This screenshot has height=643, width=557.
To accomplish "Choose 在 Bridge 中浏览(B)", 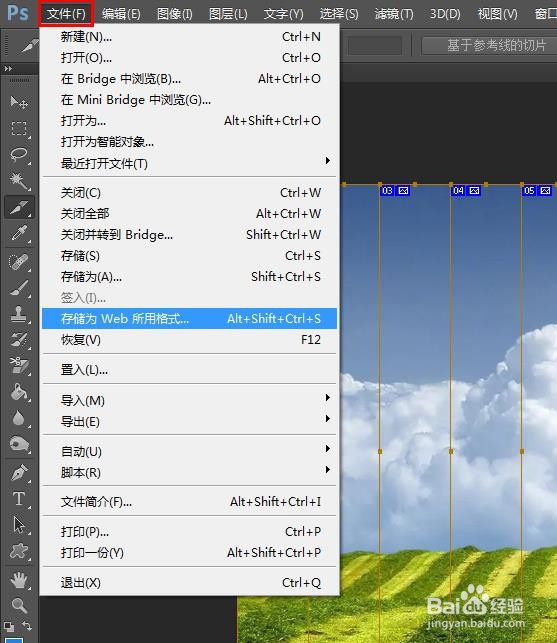I will (x=189, y=79).
